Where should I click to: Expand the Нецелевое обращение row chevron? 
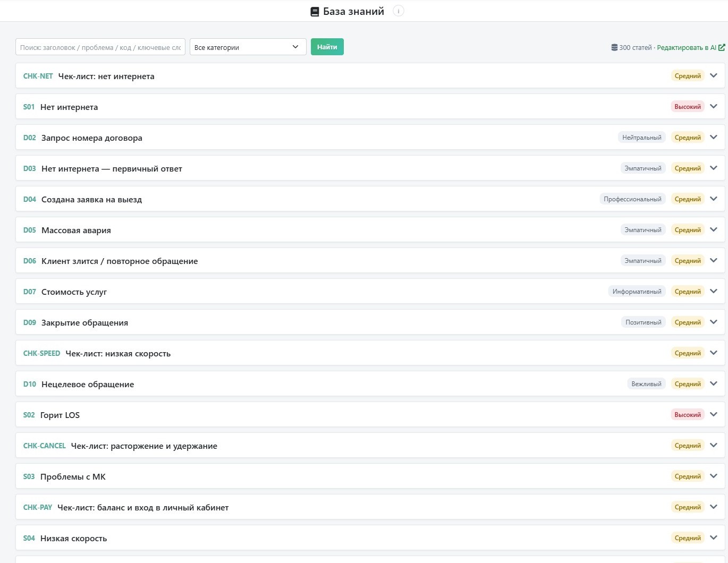click(x=714, y=383)
